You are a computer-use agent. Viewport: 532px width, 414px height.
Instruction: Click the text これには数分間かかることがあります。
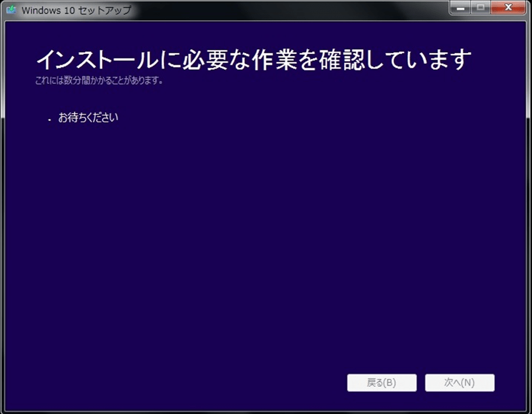tap(99, 80)
